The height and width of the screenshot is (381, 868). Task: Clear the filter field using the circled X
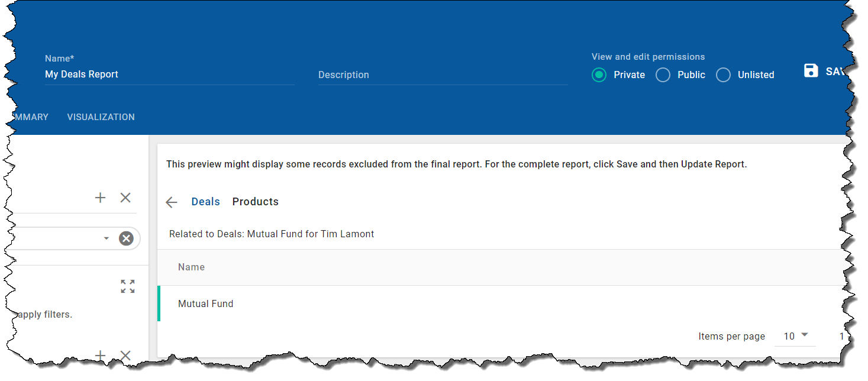[126, 238]
